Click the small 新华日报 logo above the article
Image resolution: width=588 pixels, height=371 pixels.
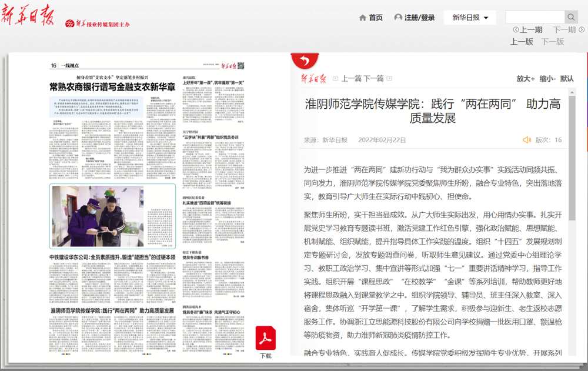[313, 78]
